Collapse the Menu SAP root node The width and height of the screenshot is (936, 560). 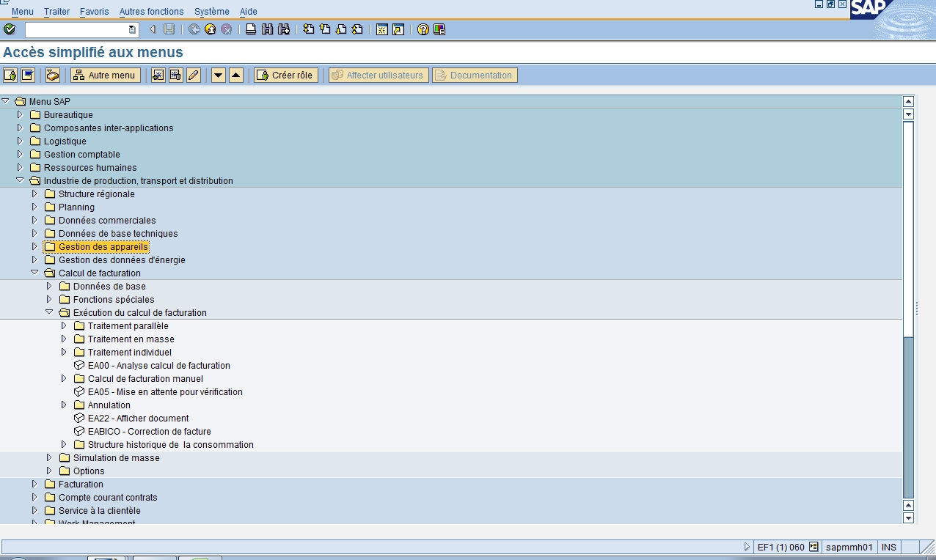[x=5, y=100]
